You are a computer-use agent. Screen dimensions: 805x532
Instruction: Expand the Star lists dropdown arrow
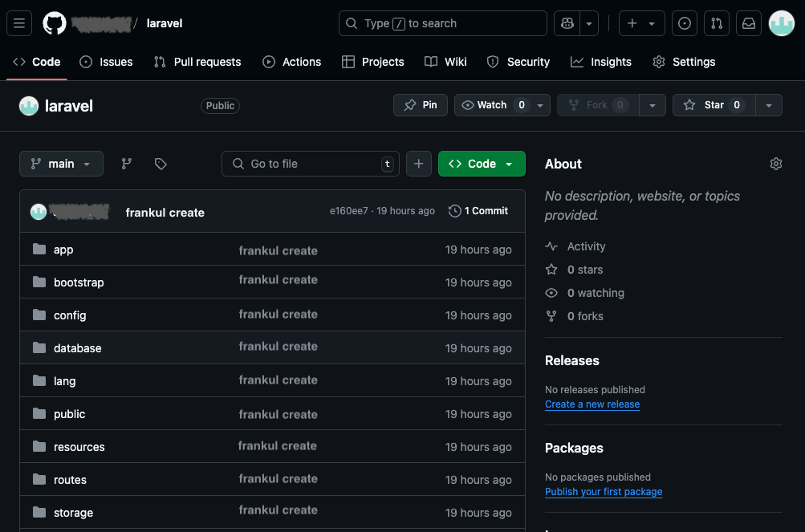coord(769,105)
